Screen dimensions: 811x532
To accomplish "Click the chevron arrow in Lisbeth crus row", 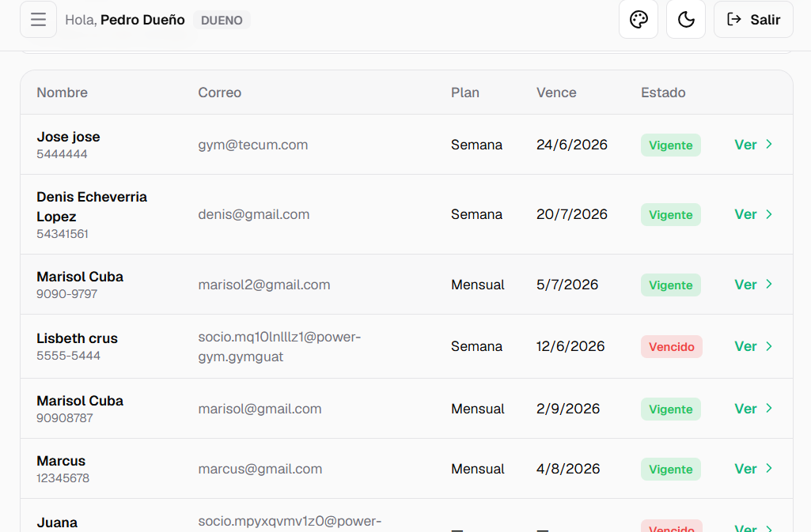I will [769, 346].
